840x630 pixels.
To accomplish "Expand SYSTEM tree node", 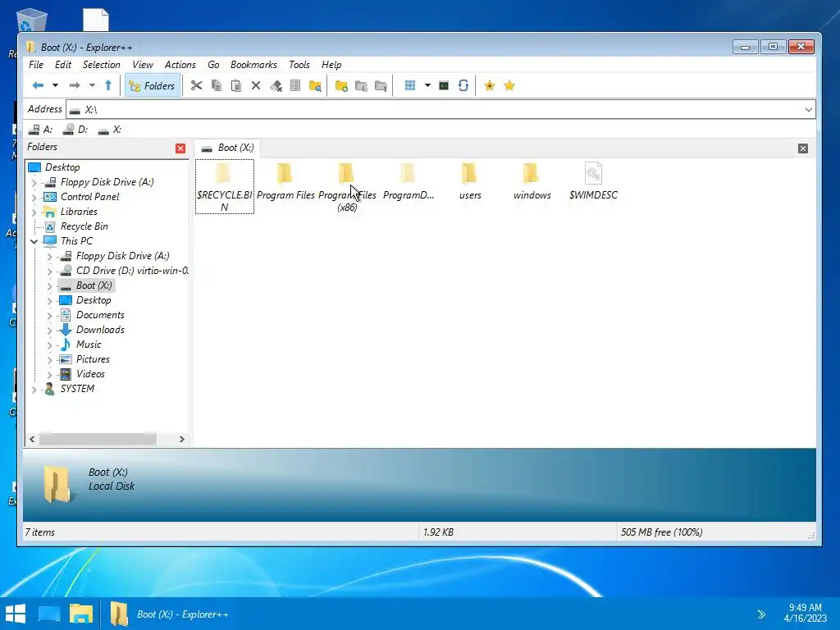I will pos(34,390).
